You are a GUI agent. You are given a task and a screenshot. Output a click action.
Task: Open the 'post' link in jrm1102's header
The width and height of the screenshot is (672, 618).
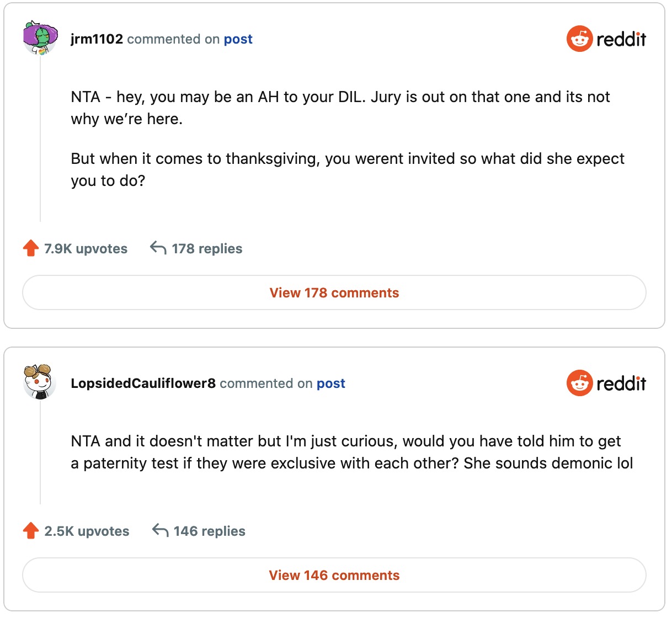pyautogui.click(x=238, y=39)
